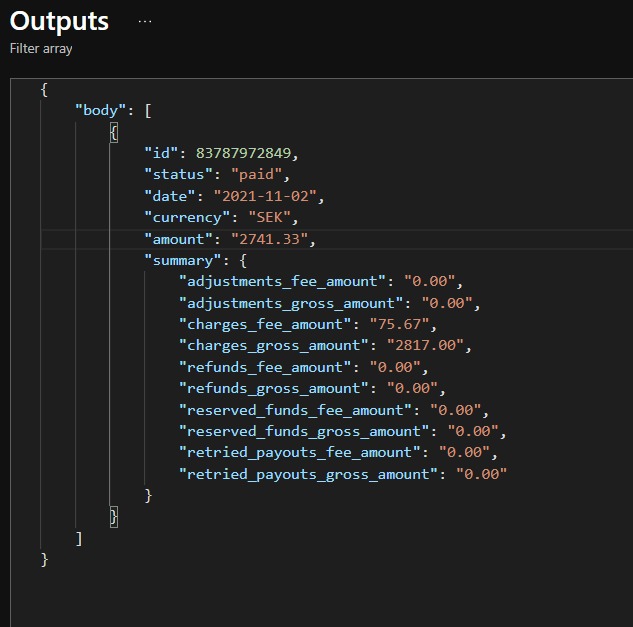Click the "refunds_gross_amount" key
The image size is (633, 627).
pos(274,388)
